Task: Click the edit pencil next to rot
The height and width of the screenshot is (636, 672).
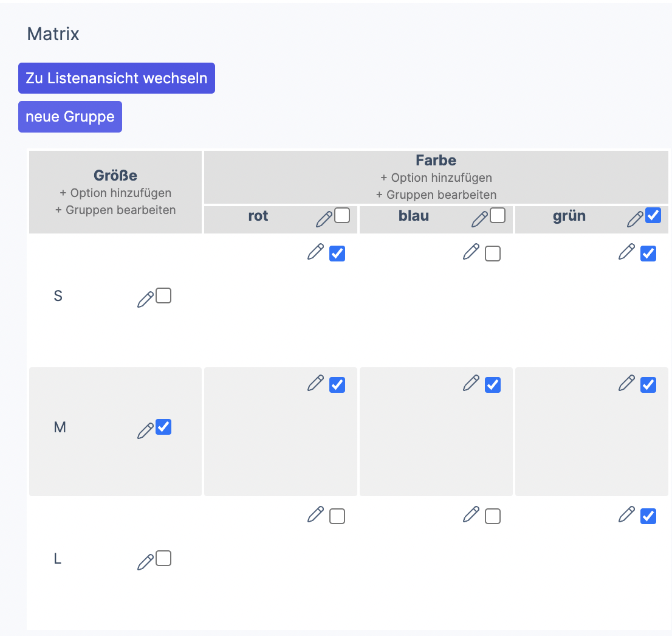Action: coord(324,219)
